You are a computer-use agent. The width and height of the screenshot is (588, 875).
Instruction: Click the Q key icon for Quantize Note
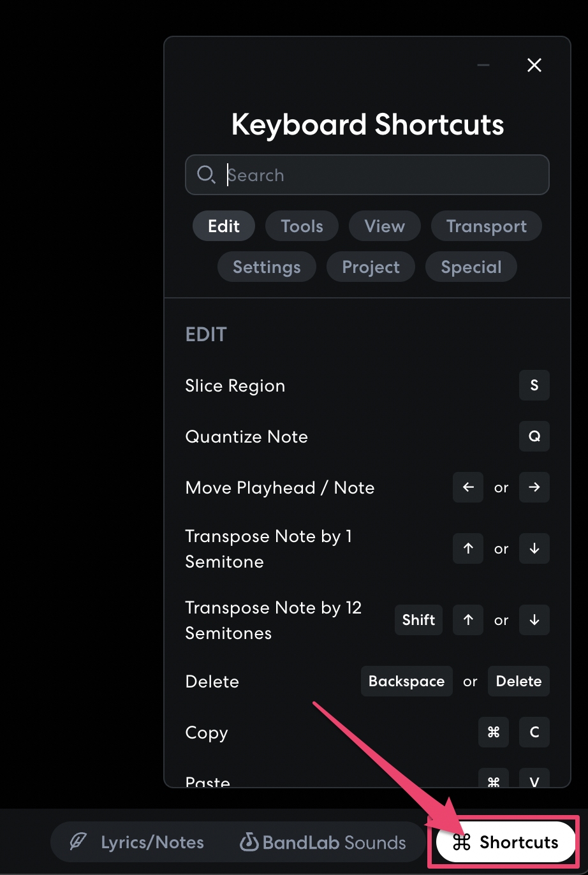tap(534, 436)
